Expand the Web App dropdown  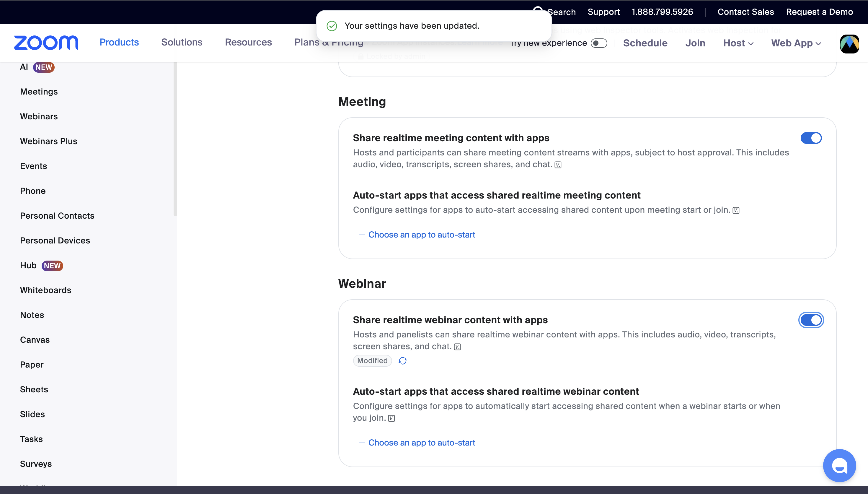coord(796,43)
